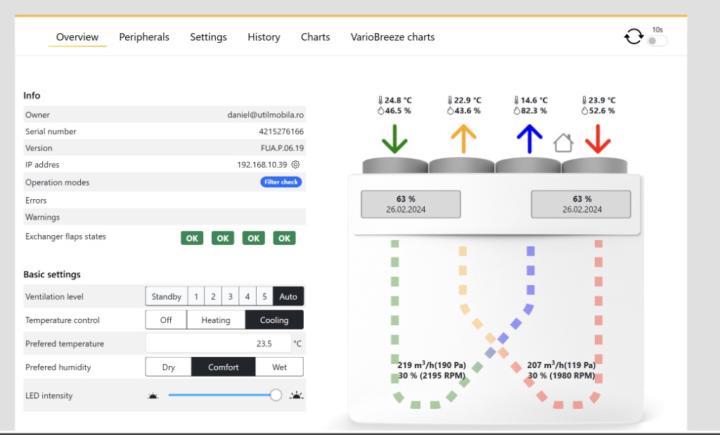Click the green downward arrow icon
The image size is (720, 435).
[394, 139]
